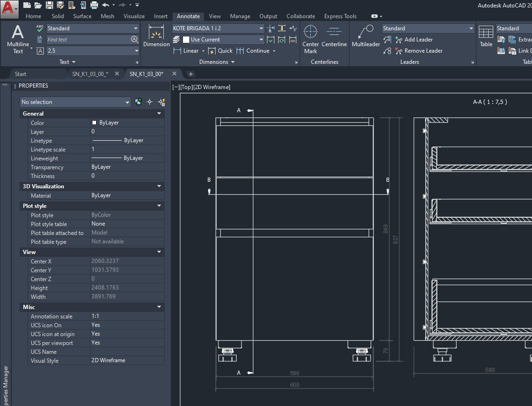Switch to the SN_K1_03_00_* drawing tab

pos(90,74)
